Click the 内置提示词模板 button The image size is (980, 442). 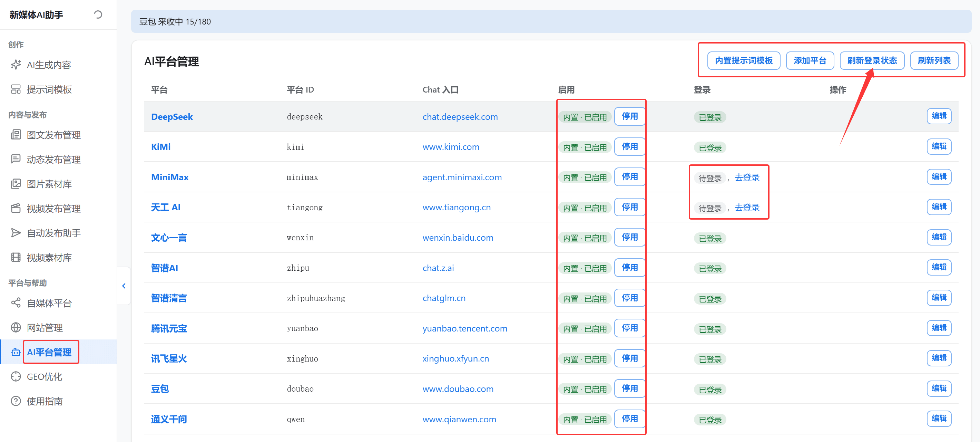(x=744, y=61)
